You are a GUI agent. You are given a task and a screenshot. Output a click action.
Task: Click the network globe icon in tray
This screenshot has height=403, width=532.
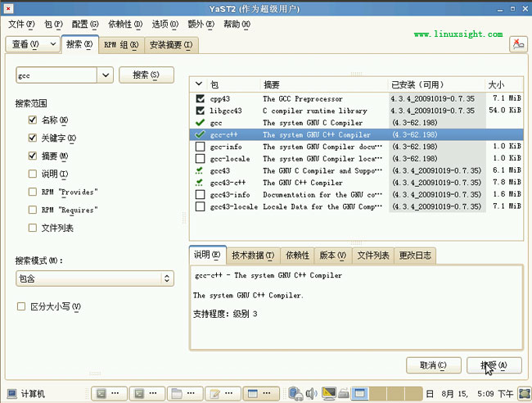tap(295, 393)
